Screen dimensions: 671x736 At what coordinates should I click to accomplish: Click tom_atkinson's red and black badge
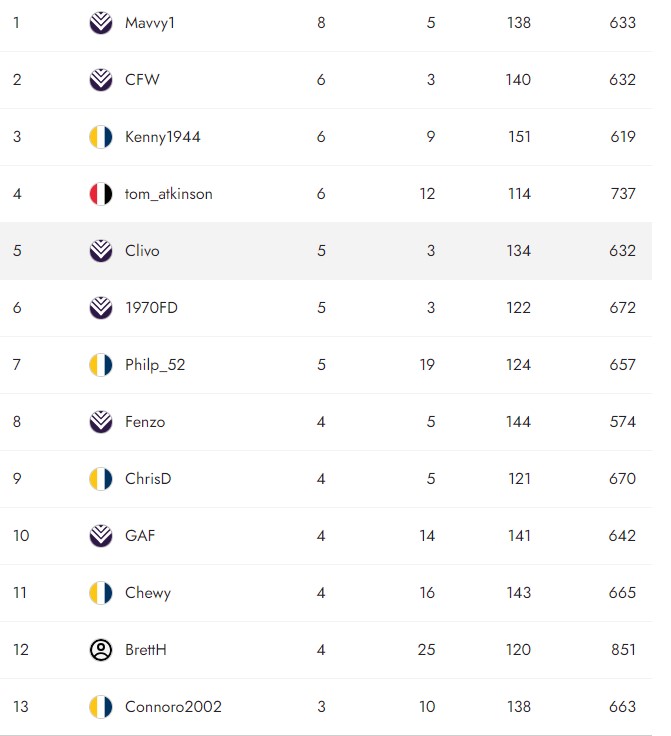[x=100, y=193]
